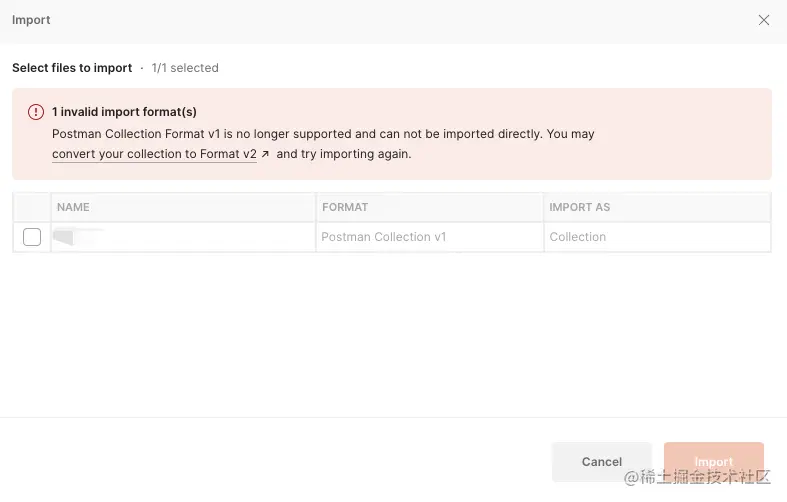Select the Postman Collection v1 format cell
787x502 pixels.
(x=383, y=237)
